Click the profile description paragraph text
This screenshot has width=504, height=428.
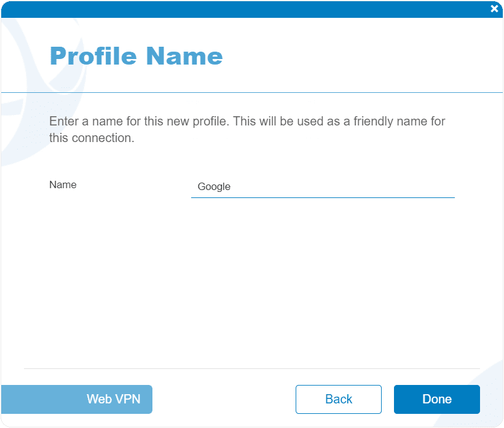(247, 130)
